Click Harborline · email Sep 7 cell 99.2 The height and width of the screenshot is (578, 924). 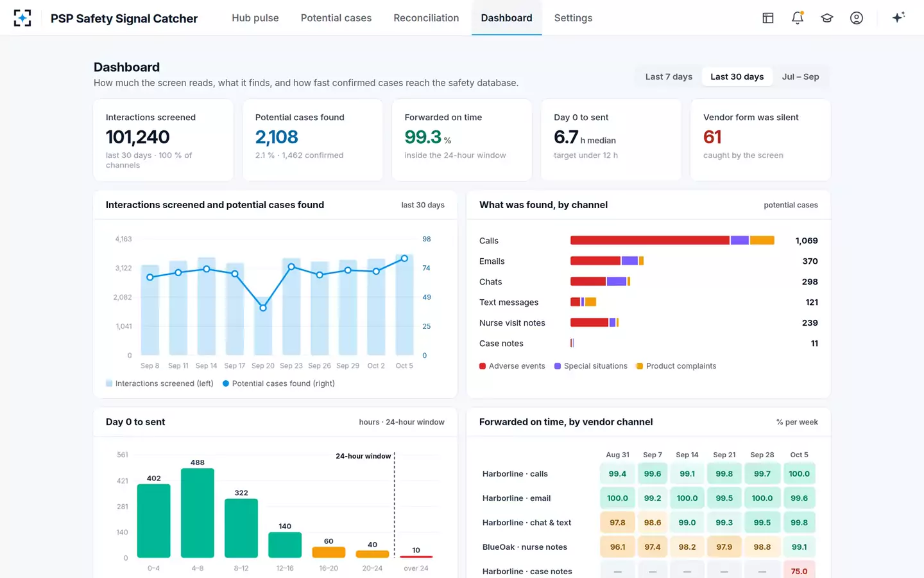point(653,498)
